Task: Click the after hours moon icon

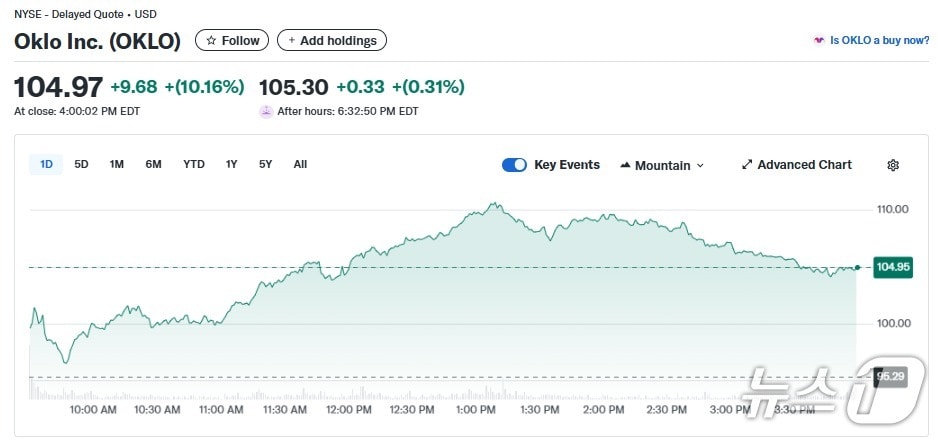Action: pyautogui.click(x=266, y=111)
